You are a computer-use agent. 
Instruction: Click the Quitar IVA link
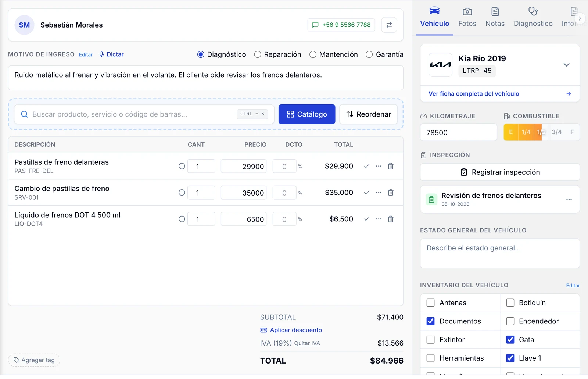tap(307, 343)
